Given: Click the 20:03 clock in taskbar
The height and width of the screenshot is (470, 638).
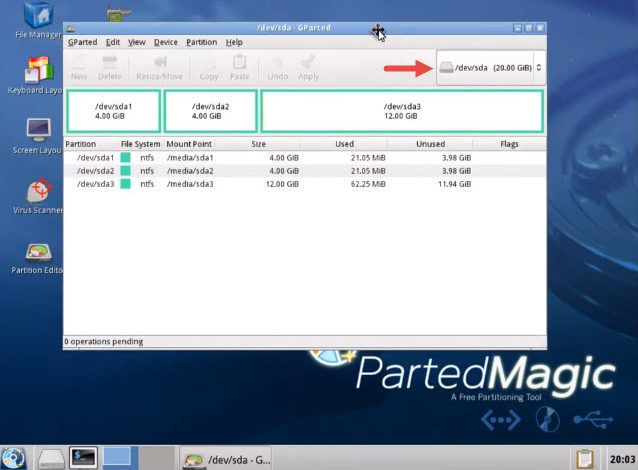Looking at the screenshot, I should pyautogui.click(x=622, y=459).
